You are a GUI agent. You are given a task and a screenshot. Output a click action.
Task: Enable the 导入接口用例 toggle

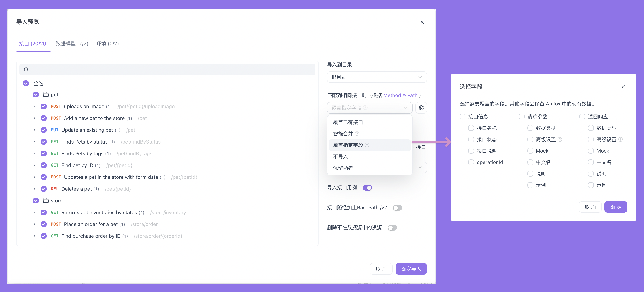367,187
